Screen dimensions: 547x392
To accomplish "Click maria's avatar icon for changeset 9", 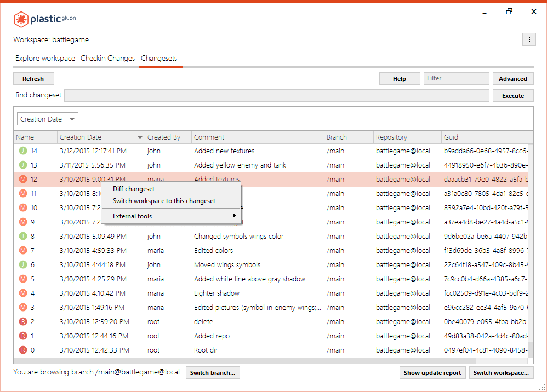I will (23, 222).
